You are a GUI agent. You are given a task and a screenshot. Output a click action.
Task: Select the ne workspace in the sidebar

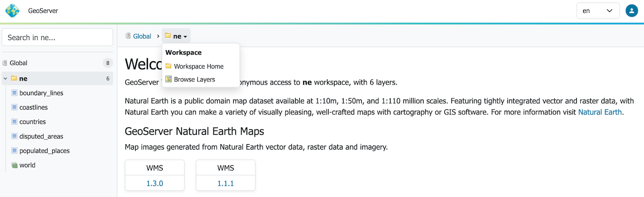(57, 79)
